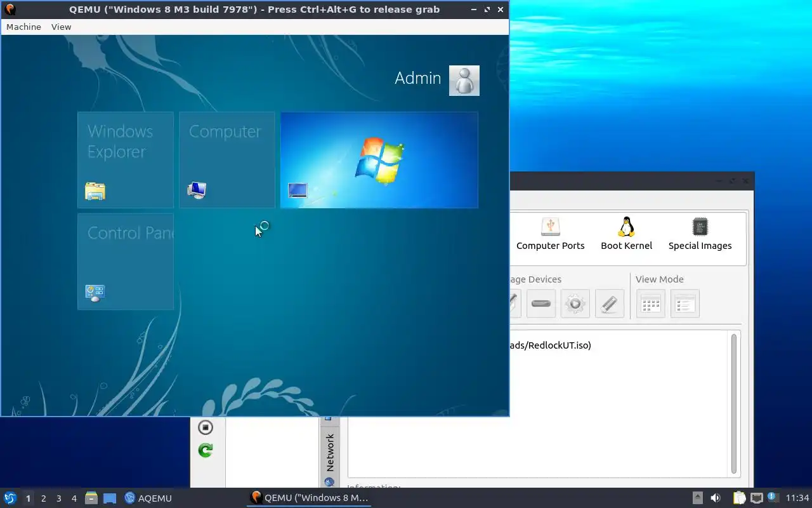812x508 pixels.
Task: Click the update notifier tray icon
Action: click(772, 497)
